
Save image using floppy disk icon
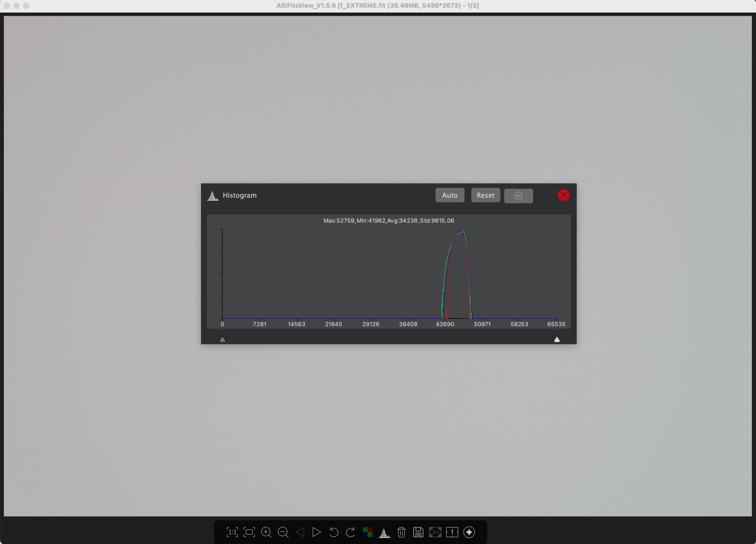click(418, 532)
